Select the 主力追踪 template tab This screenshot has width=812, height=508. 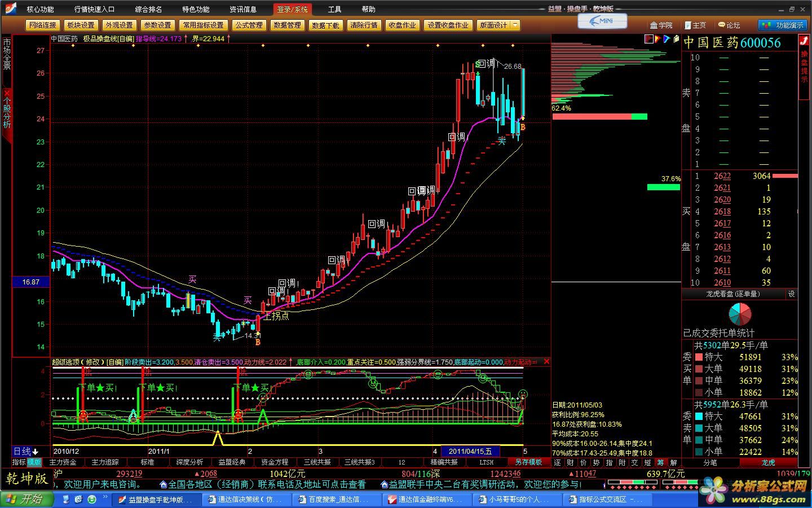click(x=105, y=462)
